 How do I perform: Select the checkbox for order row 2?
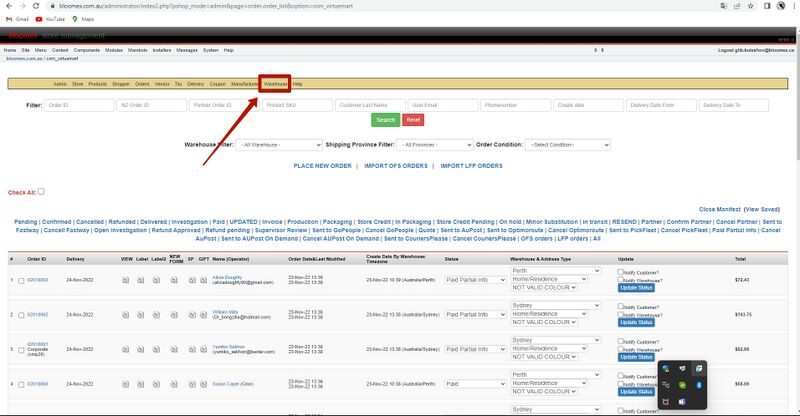[x=21, y=315]
